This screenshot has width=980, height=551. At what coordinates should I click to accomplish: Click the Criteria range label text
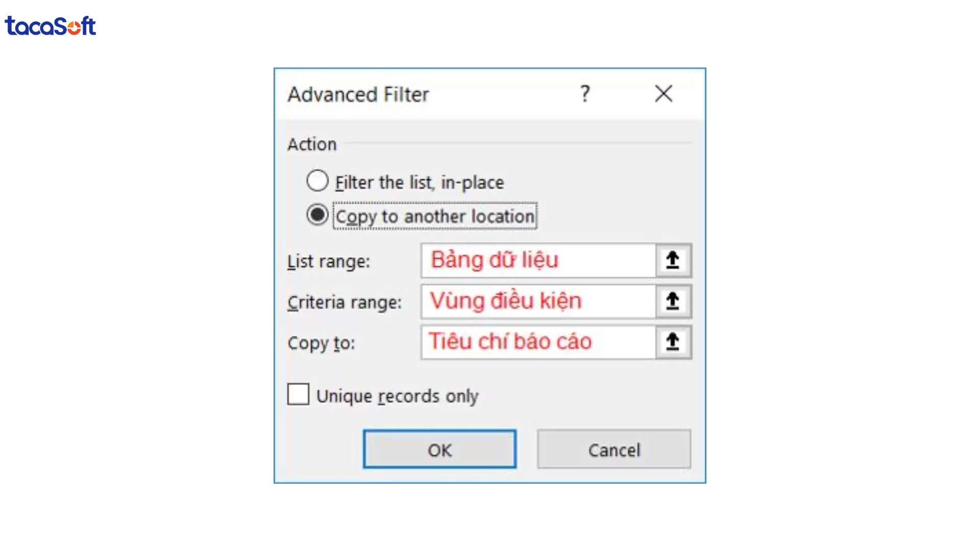point(345,302)
